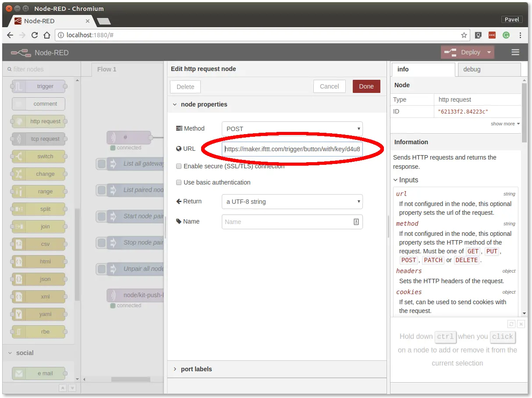
Task: Trigger the 'Stop node pair' inject button
Action: (102, 243)
